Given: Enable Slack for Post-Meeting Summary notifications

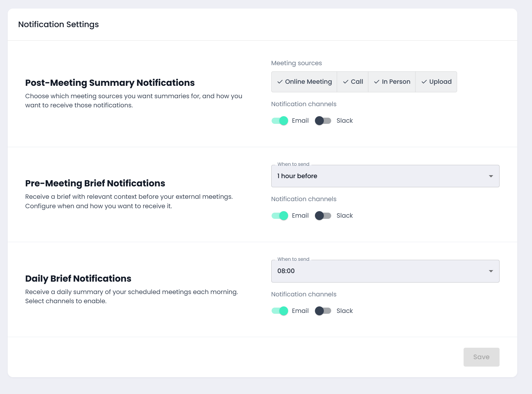Looking at the screenshot, I should coord(323,121).
